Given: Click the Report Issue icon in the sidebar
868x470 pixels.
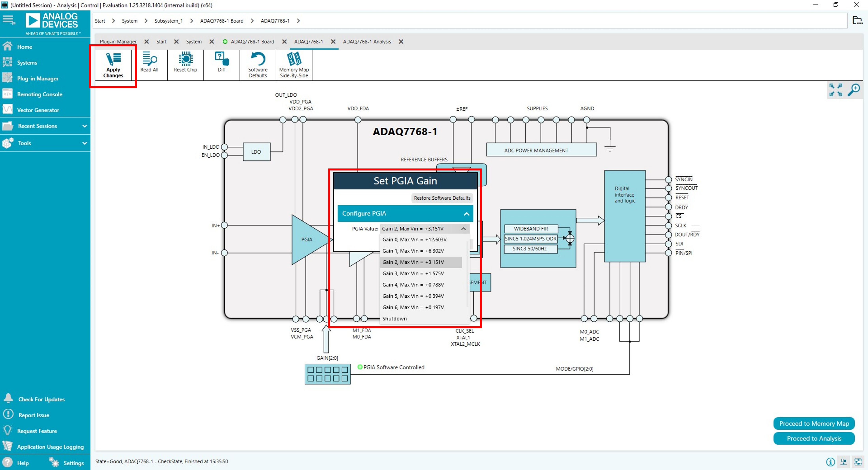Looking at the screenshot, I should [8, 414].
